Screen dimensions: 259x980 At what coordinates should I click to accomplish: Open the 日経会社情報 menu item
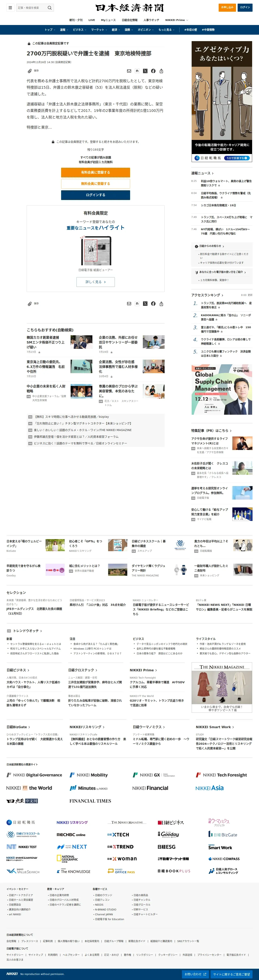coord(129,20)
